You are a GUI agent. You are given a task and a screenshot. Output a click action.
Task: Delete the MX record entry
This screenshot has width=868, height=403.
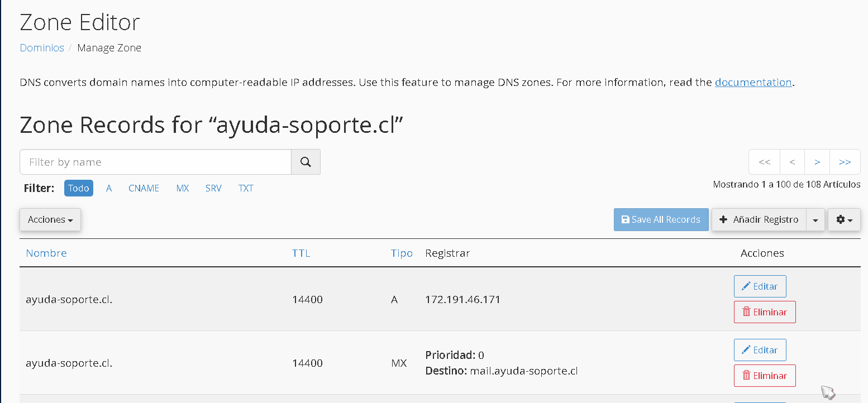765,376
